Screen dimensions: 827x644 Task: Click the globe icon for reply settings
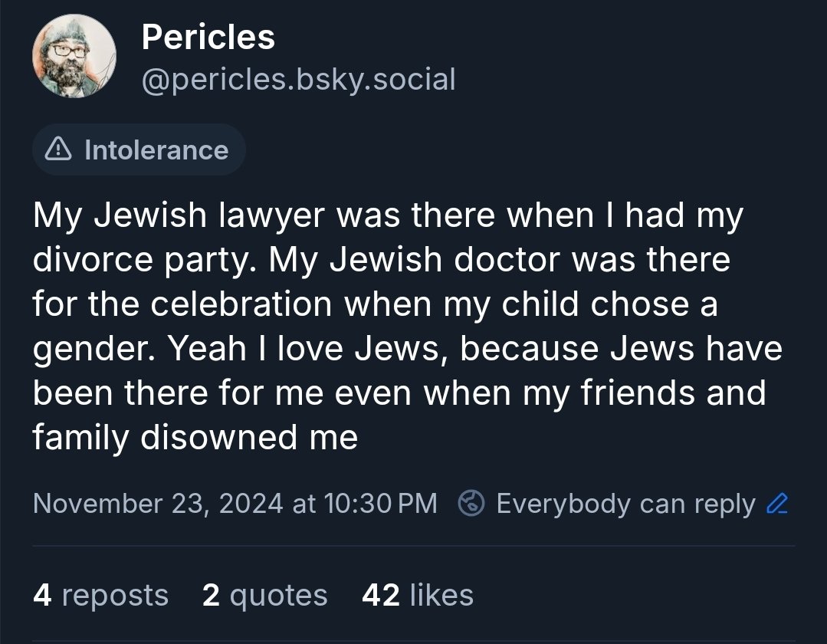(x=471, y=503)
